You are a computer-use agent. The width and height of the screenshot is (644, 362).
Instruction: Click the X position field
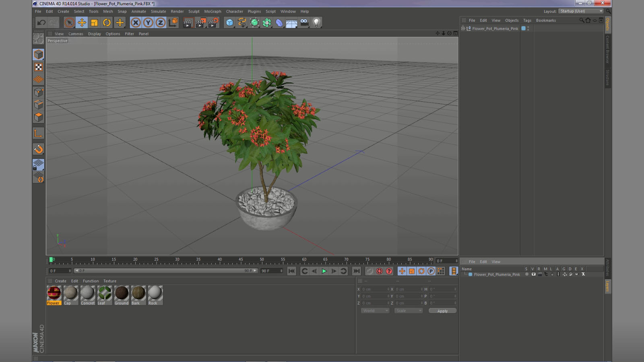[375, 289]
